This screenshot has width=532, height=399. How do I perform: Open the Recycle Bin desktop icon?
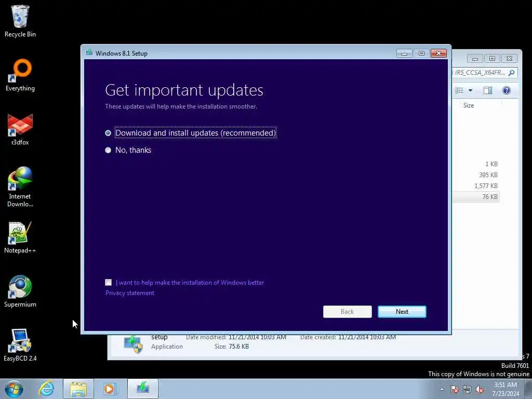pos(20,21)
